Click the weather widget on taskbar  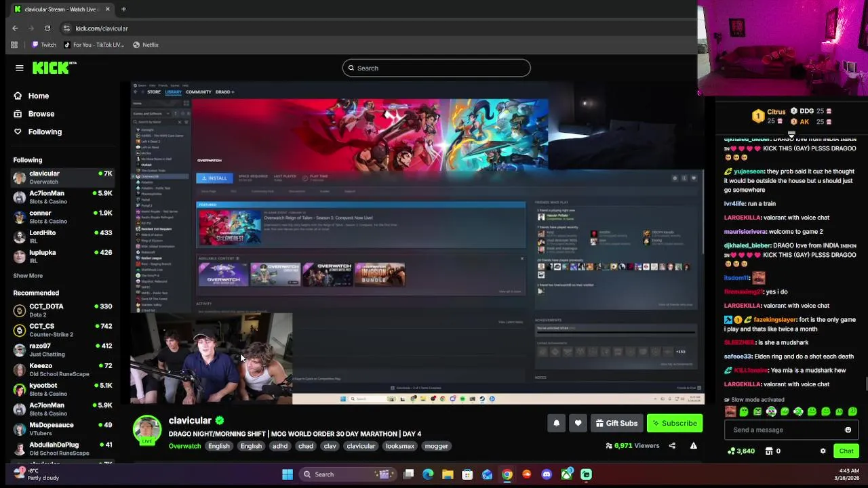[x=36, y=474]
